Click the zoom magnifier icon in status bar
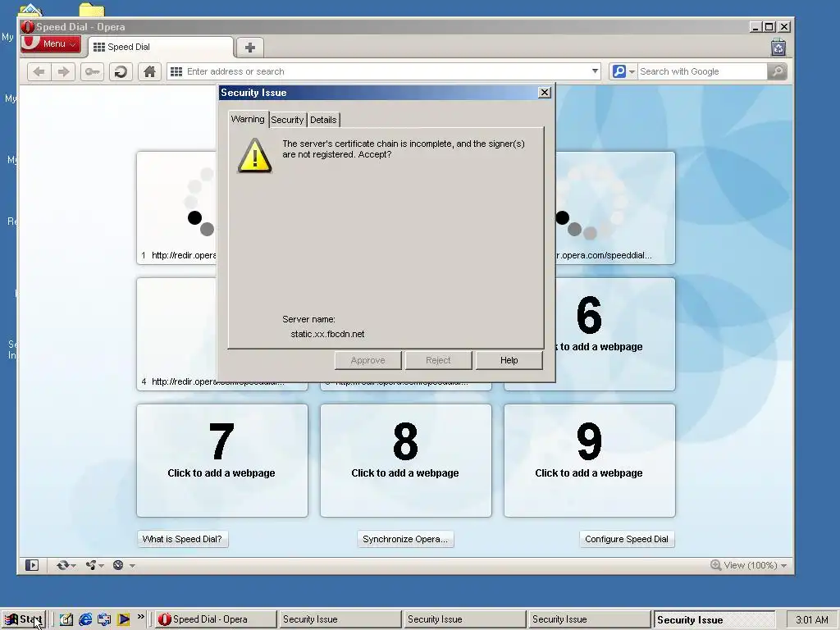This screenshot has height=630, width=840. (x=715, y=565)
